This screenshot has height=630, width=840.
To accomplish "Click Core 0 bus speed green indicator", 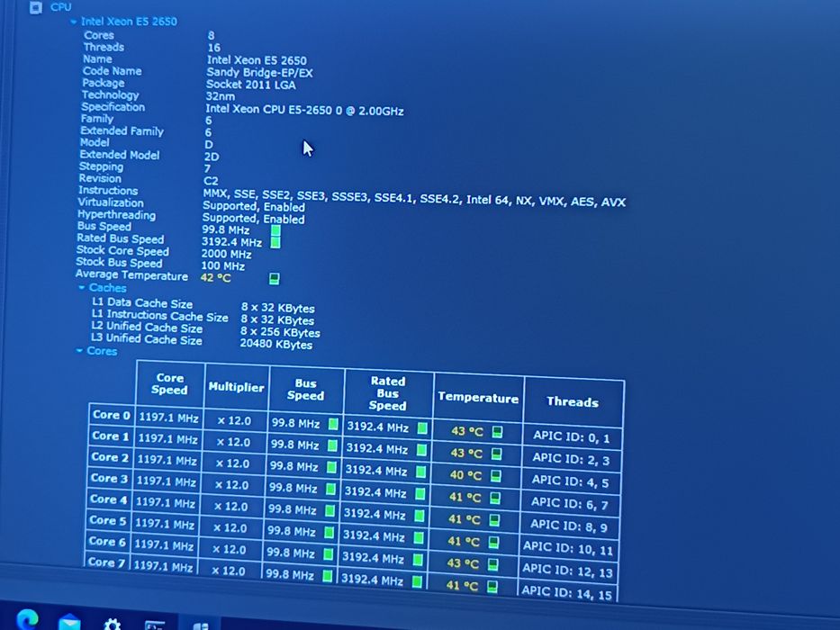I will (333, 424).
